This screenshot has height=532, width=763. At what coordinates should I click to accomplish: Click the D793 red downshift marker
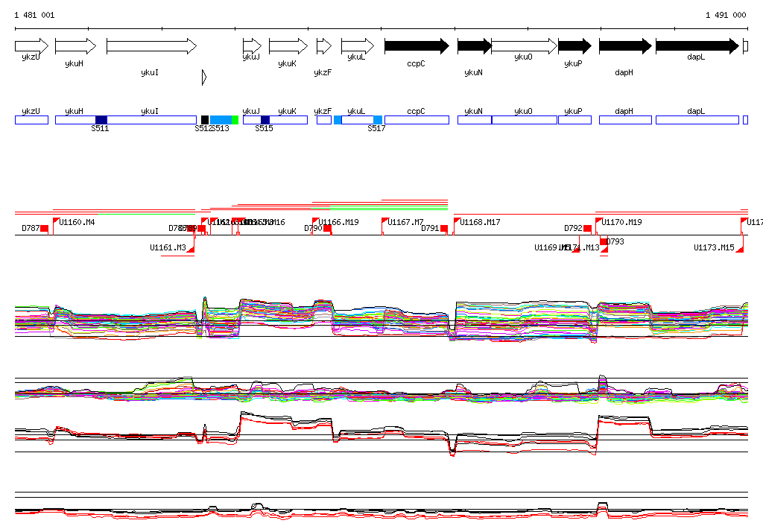604,241
